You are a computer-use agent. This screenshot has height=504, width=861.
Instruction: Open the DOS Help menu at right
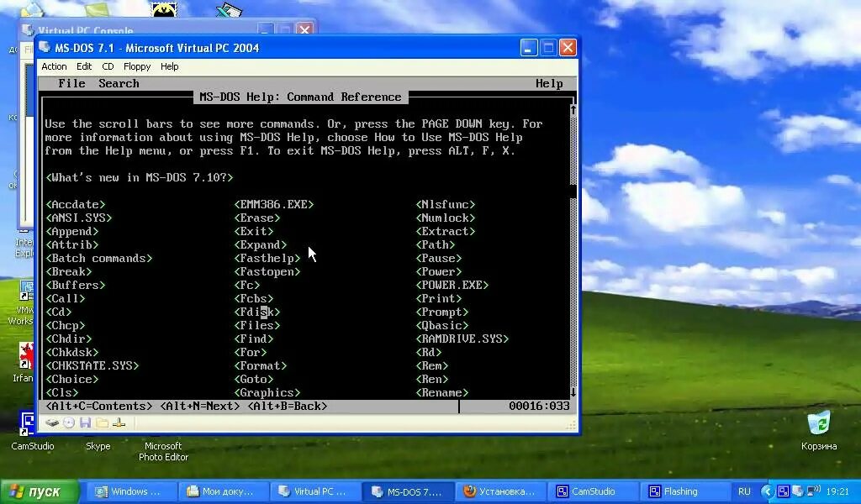coord(549,83)
